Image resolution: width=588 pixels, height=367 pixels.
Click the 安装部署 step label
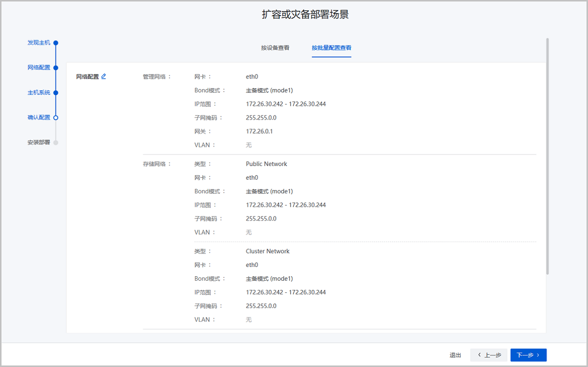39,143
